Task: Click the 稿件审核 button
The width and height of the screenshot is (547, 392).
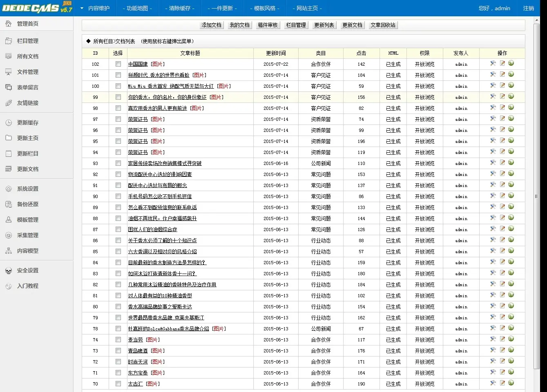Action: (x=268, y=25)
